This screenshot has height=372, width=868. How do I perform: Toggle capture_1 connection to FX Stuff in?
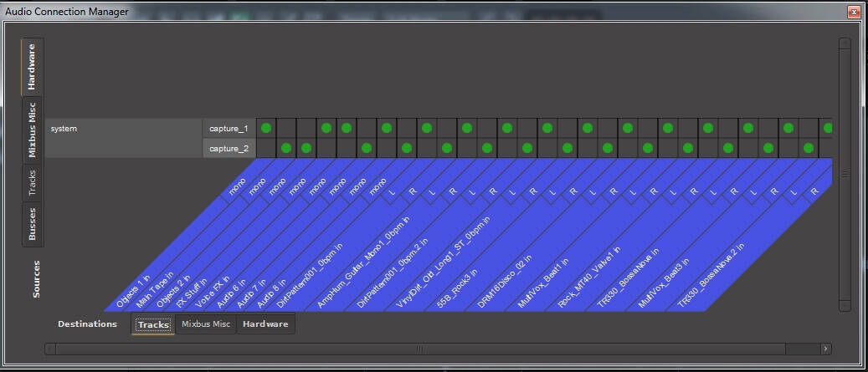click(x=326, y=128)
